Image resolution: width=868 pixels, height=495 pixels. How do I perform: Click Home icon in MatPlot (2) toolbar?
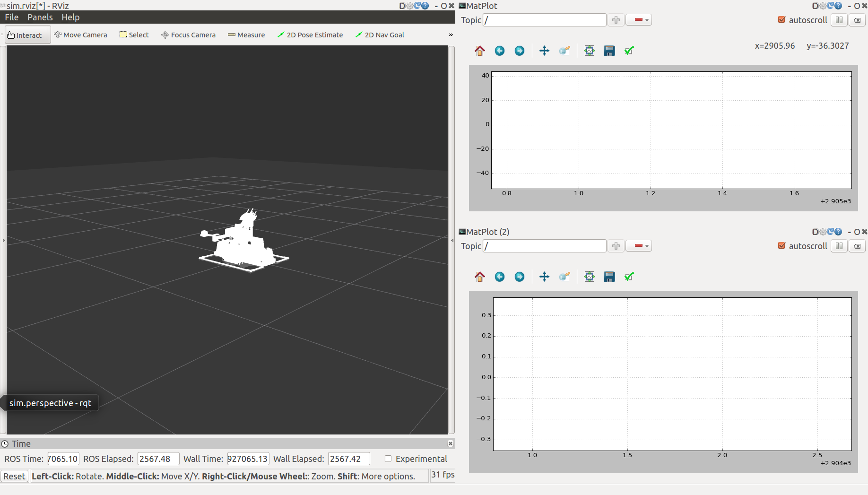click(480, 277)
